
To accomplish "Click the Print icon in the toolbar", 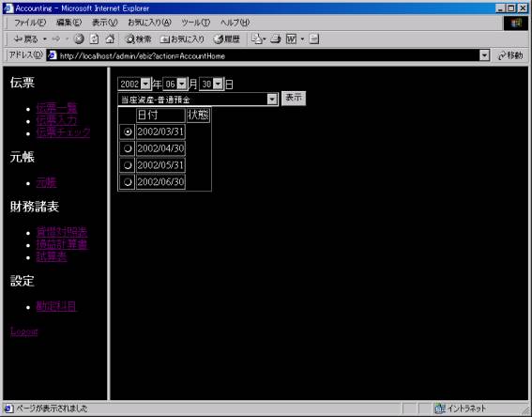I will tap(276, 39).
